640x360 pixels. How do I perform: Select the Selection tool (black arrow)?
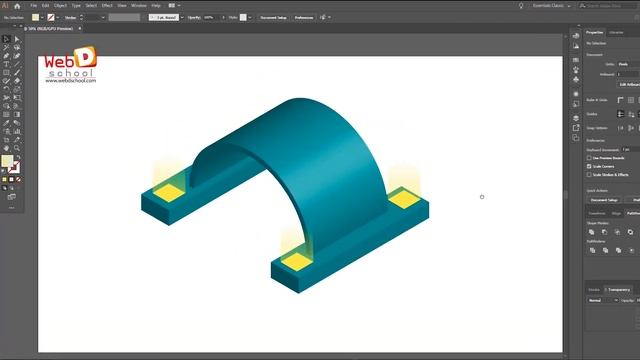pos(7,39)
